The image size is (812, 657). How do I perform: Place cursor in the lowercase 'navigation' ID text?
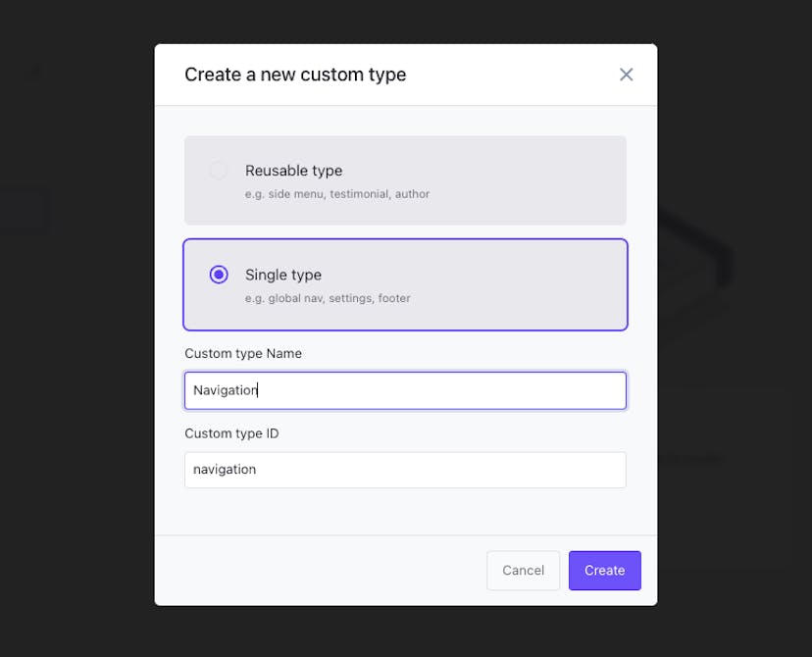tap(225, 470)
